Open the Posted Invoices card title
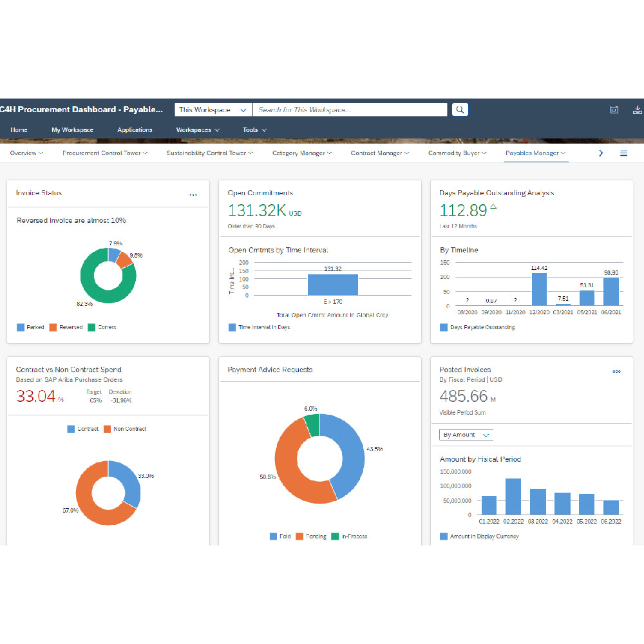The image size is (644, 644). [465, 369]
